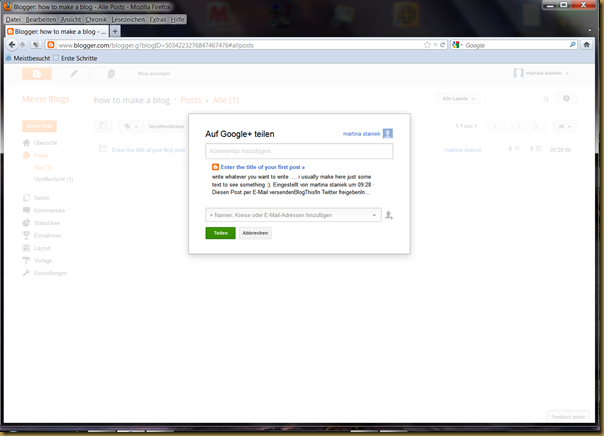This screenshot has width=604, height=436.
Task: Click the Kommentar hinzufügen text field
Action: point(299,151)
